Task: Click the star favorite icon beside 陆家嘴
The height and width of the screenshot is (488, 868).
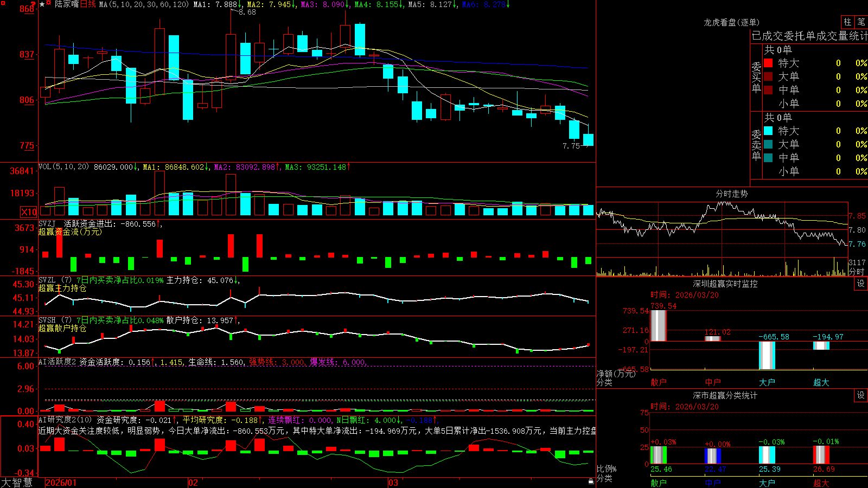Action: [x=42, y=4]
